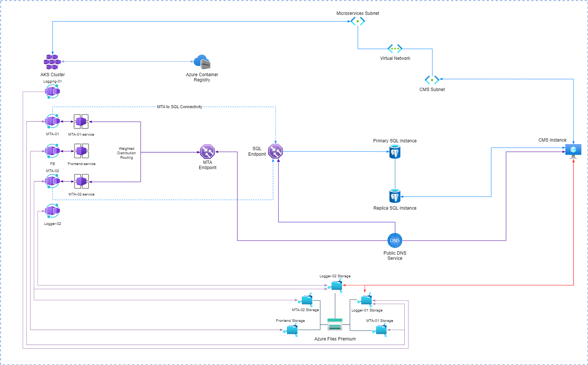
Task: Select the 'Azure Files Premium' text label
Action: tap(335, 339)
